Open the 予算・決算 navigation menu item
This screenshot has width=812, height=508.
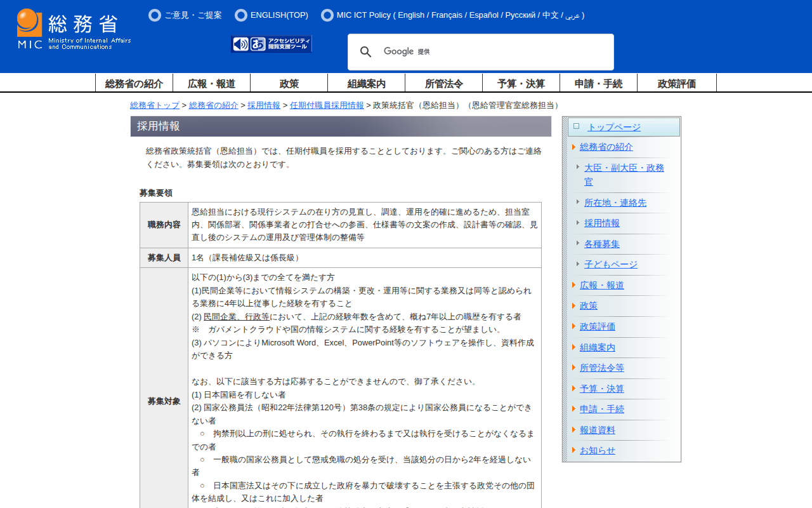[x=521, y=83]
